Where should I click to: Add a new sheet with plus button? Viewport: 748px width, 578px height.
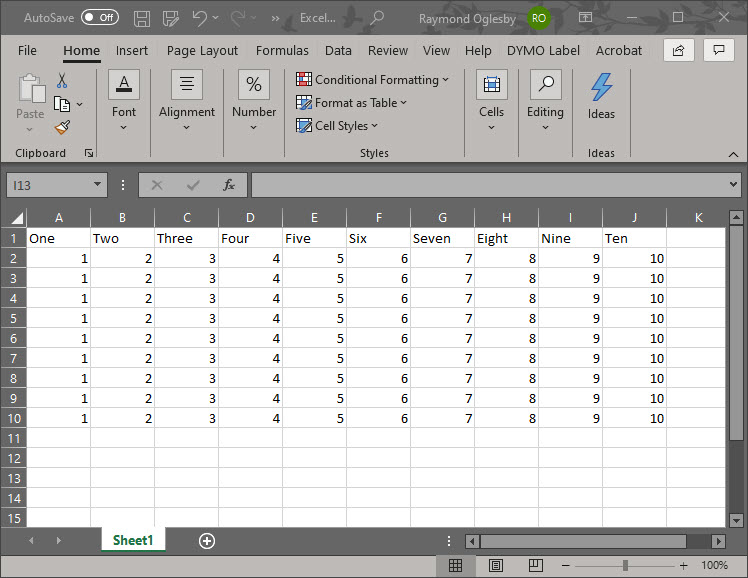click(207, 541)
